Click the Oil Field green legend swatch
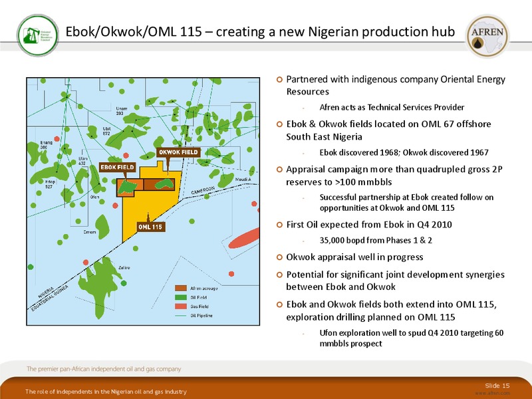 point(181,297)
